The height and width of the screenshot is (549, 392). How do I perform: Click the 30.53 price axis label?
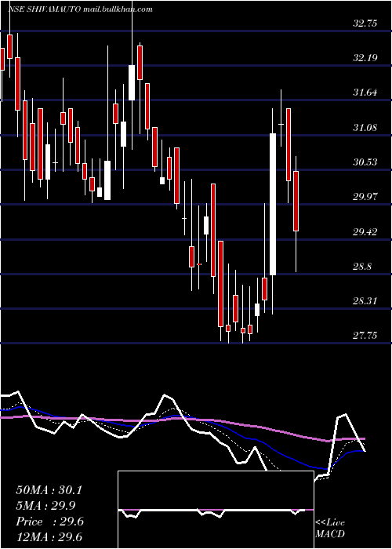[365, 162]
